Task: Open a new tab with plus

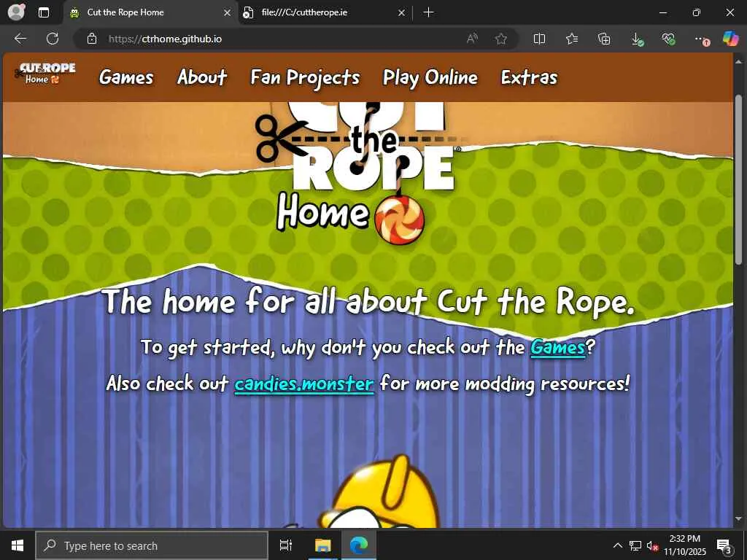Action: tap(428, 12)
